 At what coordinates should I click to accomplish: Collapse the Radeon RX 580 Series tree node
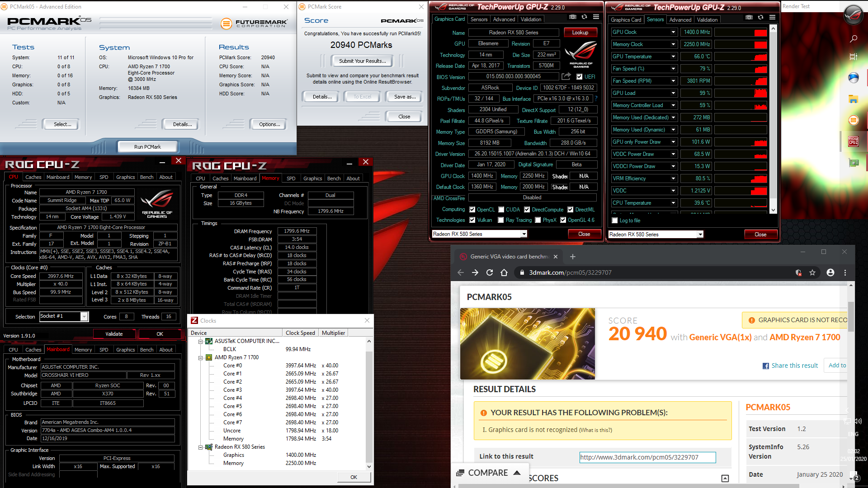200,447
